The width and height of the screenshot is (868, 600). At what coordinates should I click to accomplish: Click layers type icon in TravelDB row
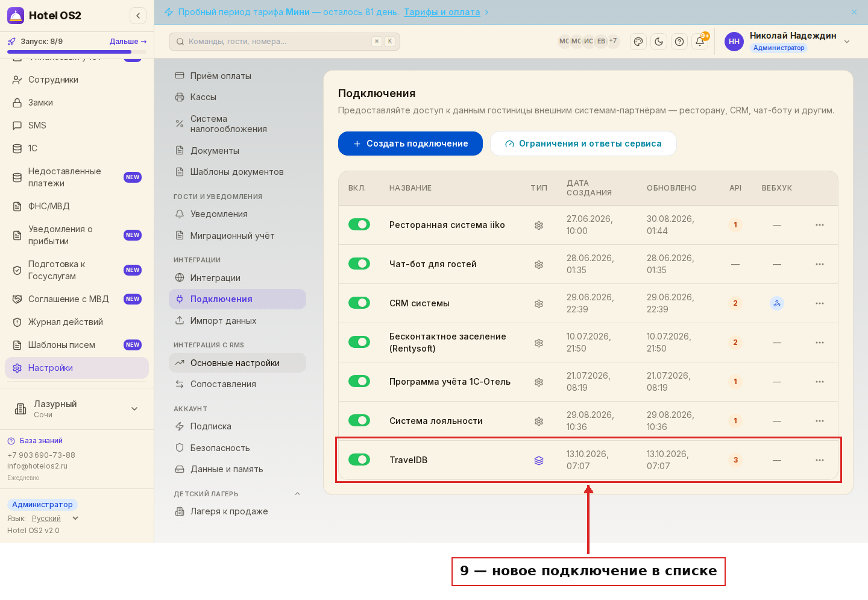539,460
